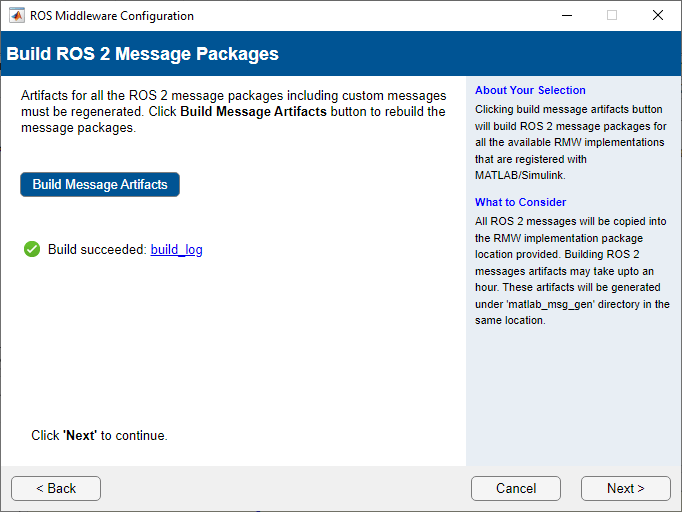
Task: Click the disabled maximize window button
Action: [612, 16]
